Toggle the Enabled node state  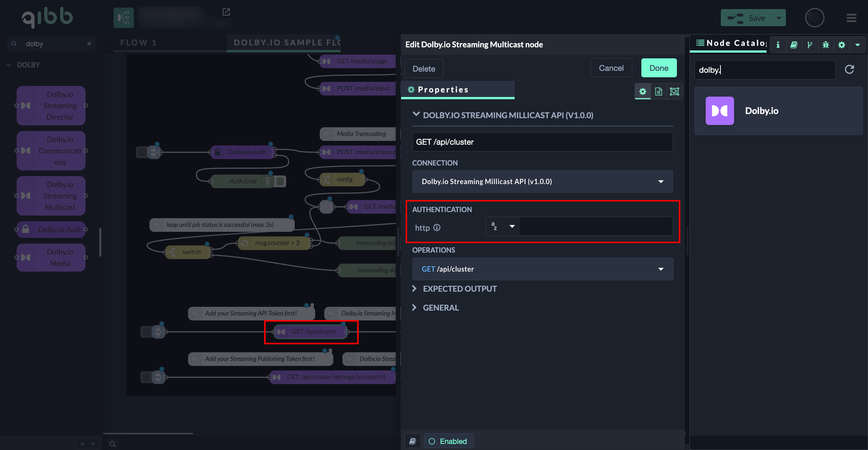(448, 441)
